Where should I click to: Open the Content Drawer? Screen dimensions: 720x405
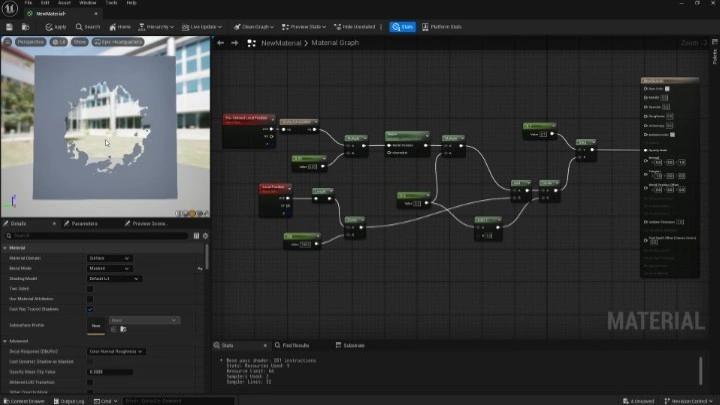pos(24,400)
